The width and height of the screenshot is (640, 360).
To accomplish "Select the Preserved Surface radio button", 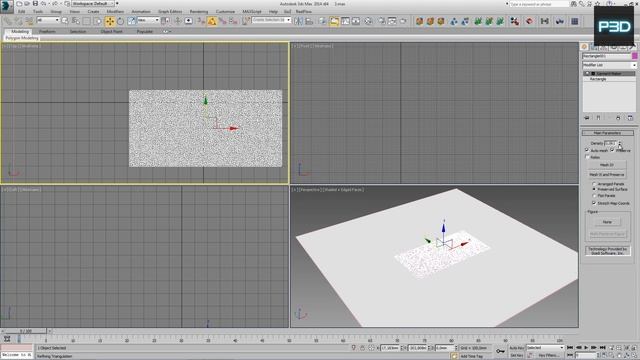I will (x=594, y=189).
